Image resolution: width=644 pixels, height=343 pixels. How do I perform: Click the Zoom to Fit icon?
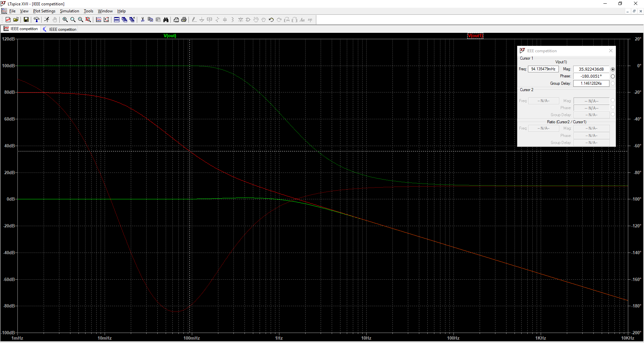(x=88, y=20)
